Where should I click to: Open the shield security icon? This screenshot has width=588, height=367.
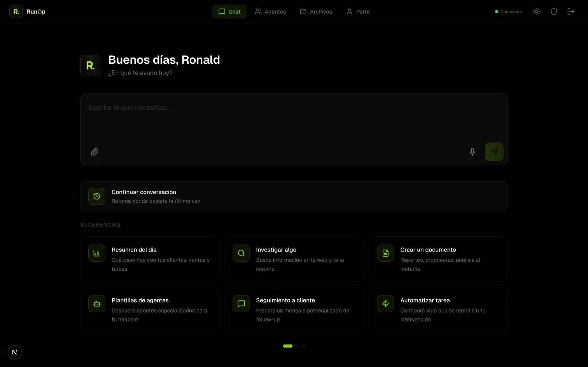click(x=554, y=12)
